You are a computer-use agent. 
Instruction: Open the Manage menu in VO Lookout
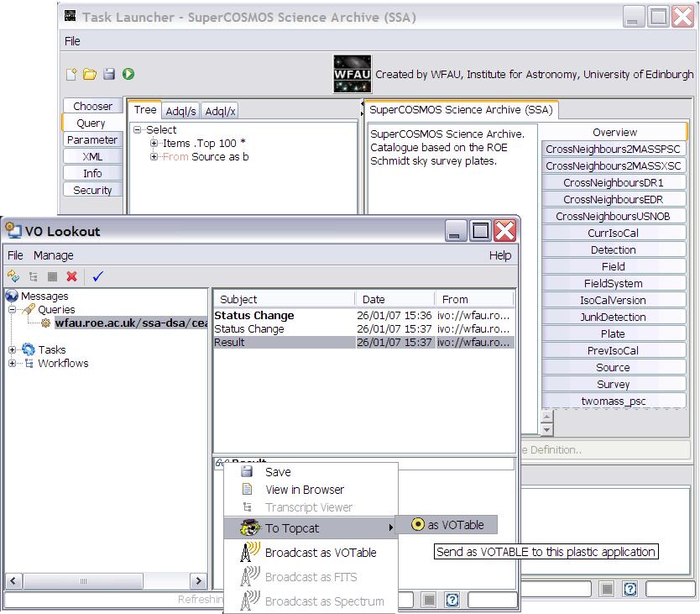tap(53, 255)
